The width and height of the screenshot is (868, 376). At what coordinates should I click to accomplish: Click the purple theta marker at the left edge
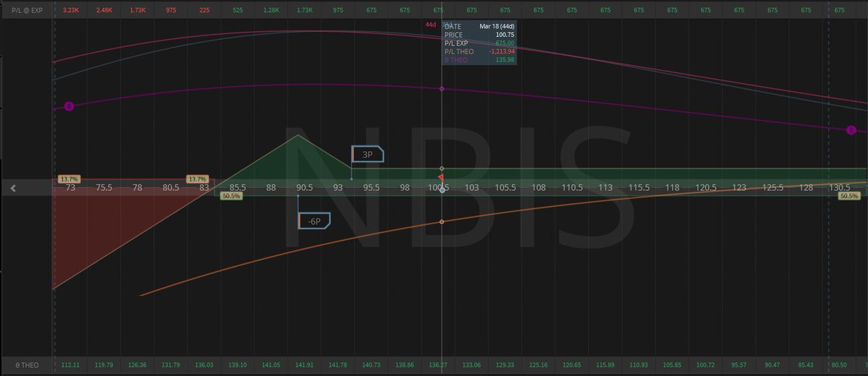[x=69, y=106]
